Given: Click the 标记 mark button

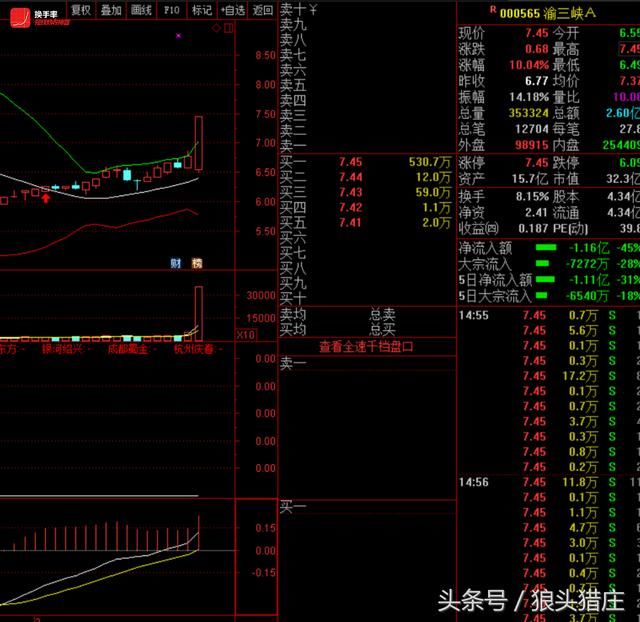Looking at the screenshot, I should pos(202,10).
